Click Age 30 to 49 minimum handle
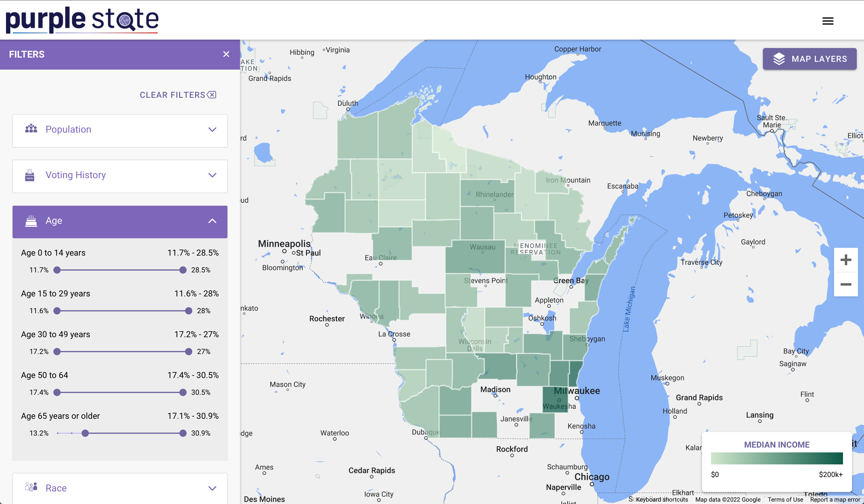Screen dimensions: 864x504 click(57, 351)
